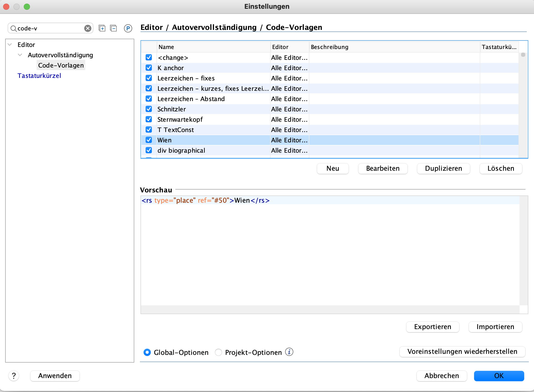
Task: Select the Global-Optionen radio button
Action: tap(147, 352)
